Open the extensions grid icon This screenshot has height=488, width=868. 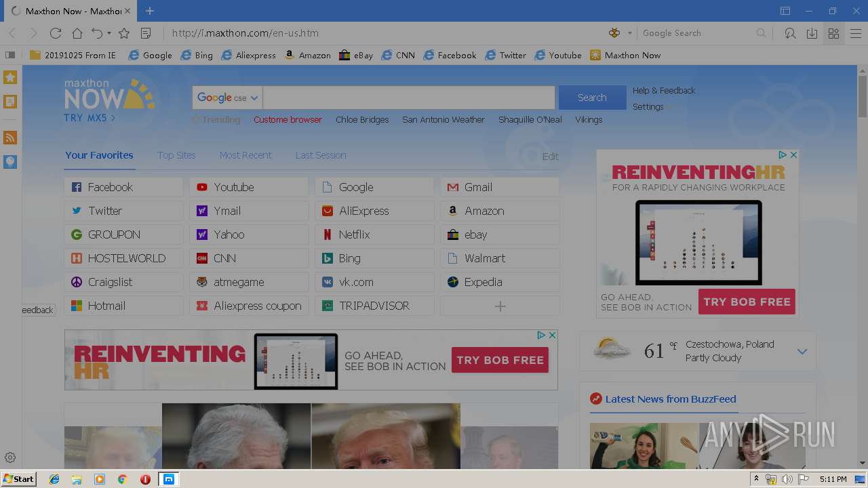(834, 33)
